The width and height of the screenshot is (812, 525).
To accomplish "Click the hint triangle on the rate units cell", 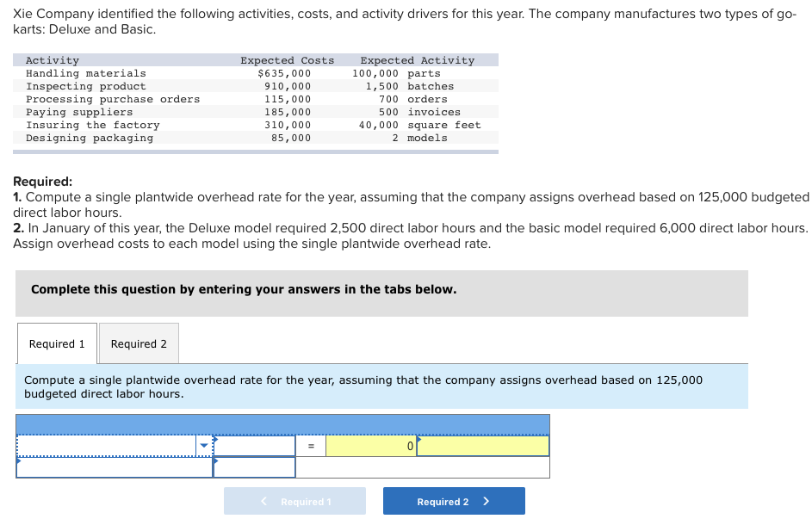I will coord(420,440).
